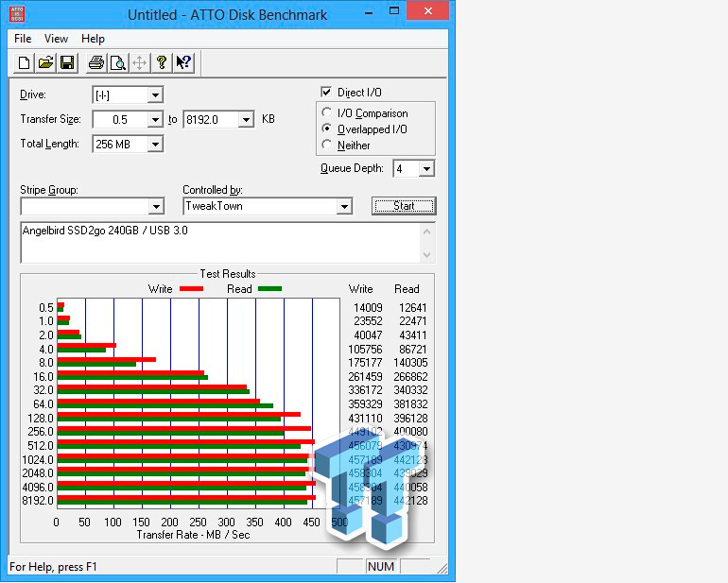The width and height of the screenshot is (728, 583).
Task: Click the write value 431110
Action: coord(365,419)
